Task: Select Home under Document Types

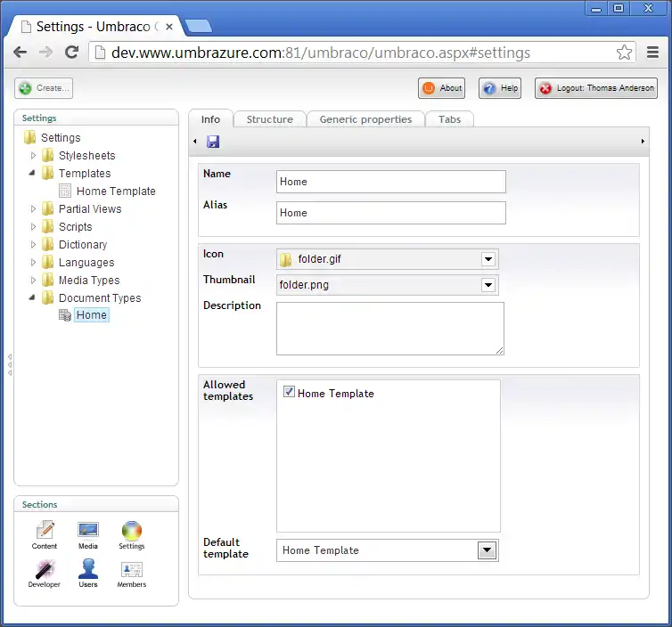Action: [91, 315]
